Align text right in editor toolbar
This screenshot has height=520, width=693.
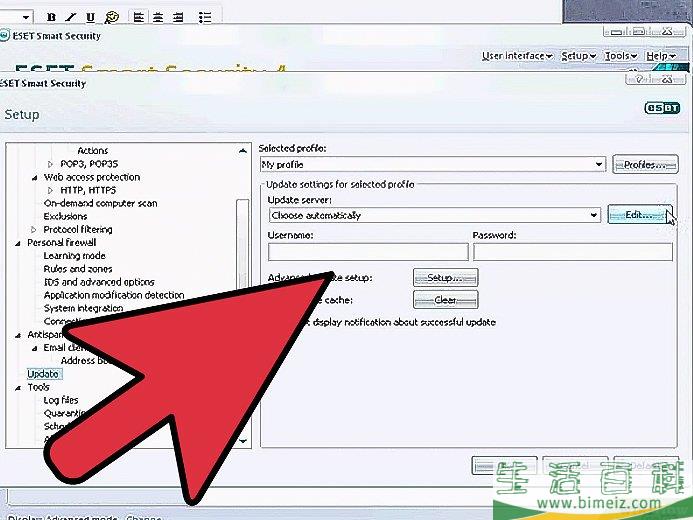[178, 17]
